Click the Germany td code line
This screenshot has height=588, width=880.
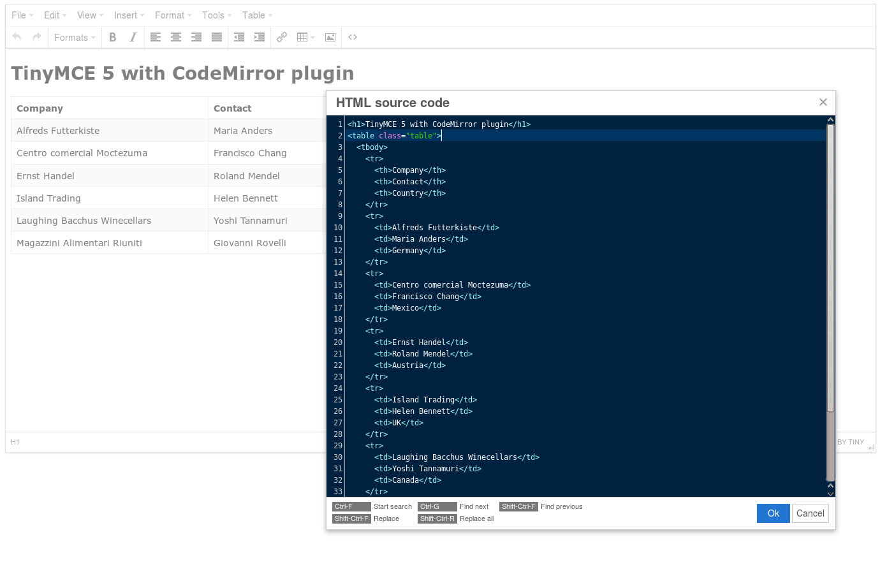410,251
